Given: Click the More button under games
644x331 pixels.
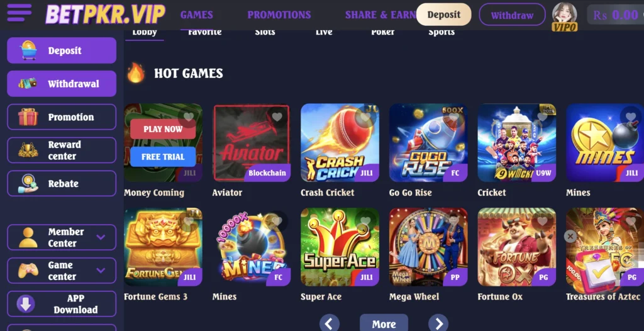Looking at the screenshot, I should [384, 324].
